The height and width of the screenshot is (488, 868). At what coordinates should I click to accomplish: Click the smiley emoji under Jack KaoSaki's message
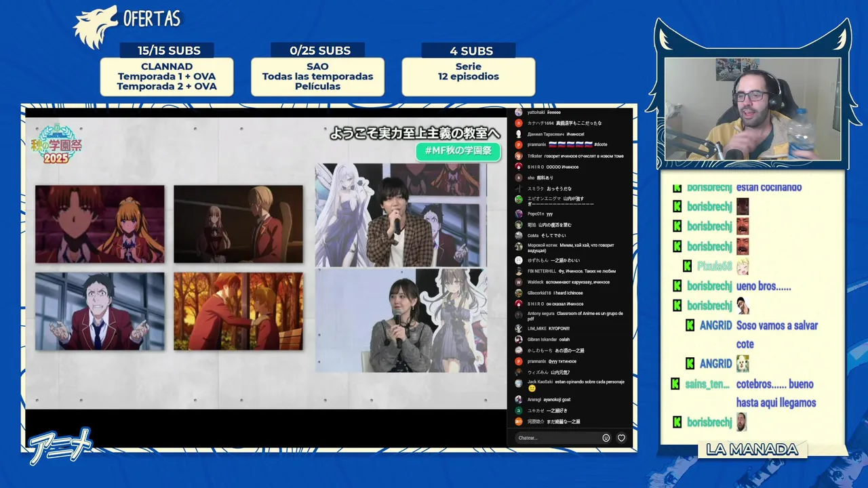point(532,389)
